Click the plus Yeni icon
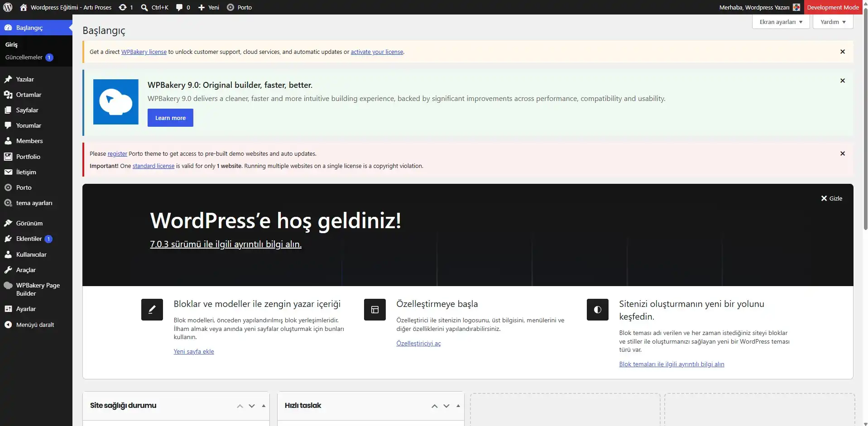 201,7
